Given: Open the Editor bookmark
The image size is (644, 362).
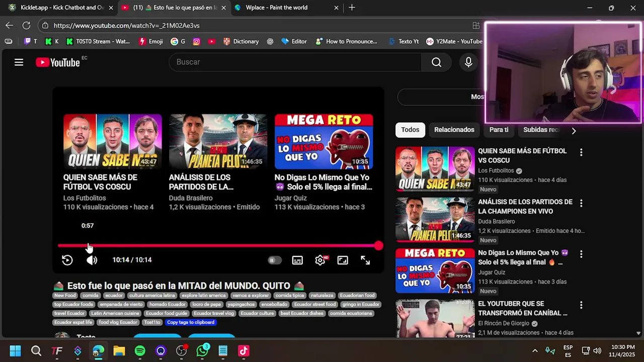Looking at the screenshot, I should coord(294,41).
